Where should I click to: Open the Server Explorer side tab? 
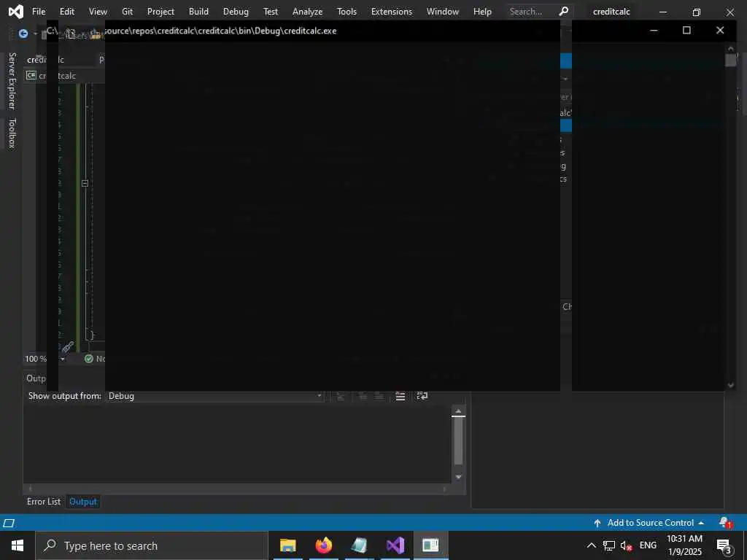tap(12, 80)
